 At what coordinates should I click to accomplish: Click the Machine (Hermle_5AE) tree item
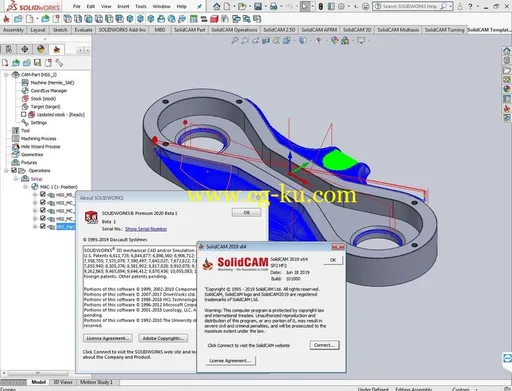[x=52, y=83]
